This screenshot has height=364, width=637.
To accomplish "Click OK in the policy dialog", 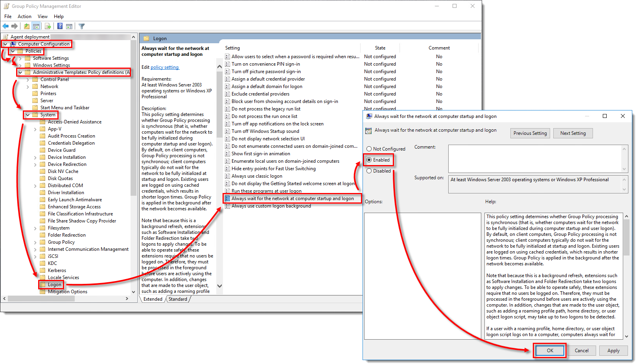I will 550,351.
